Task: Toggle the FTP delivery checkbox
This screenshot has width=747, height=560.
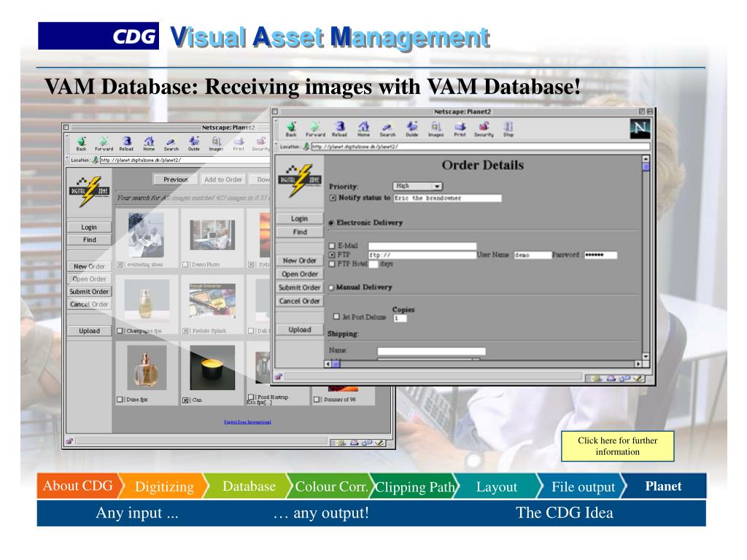Action: click(333, 254)
